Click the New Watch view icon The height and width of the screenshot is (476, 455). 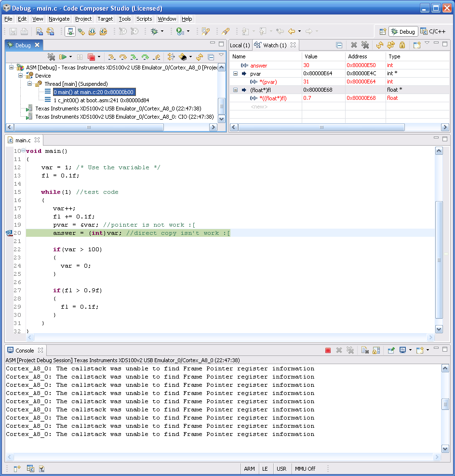[x=417, y=45]
